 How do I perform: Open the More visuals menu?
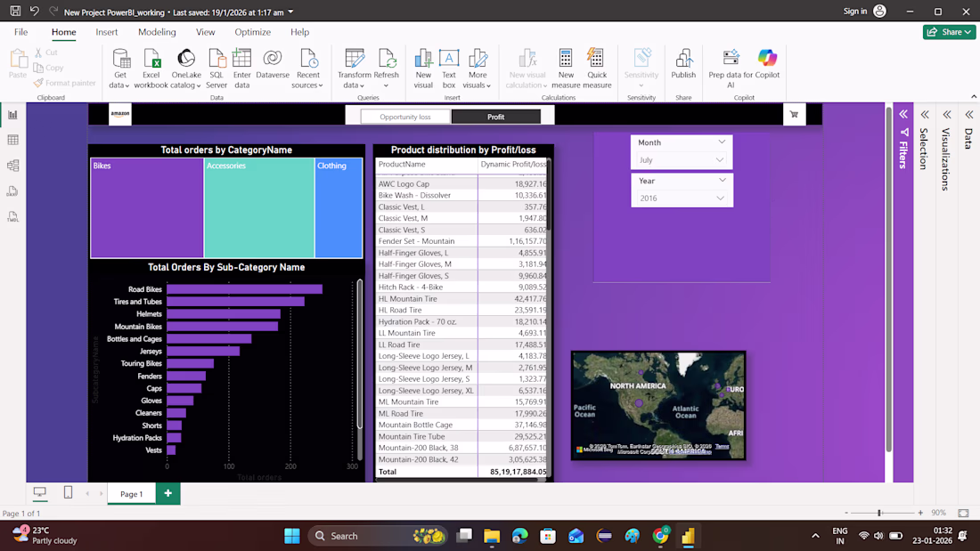tap(477, 69)
